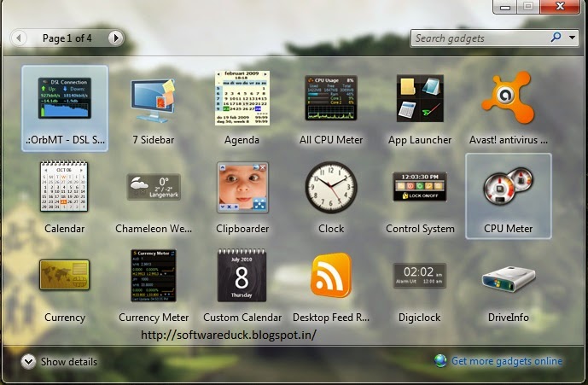Choose the Custom Calendar gadget icon
Viewport: 588px width, 385px height.
click(242, 275)
